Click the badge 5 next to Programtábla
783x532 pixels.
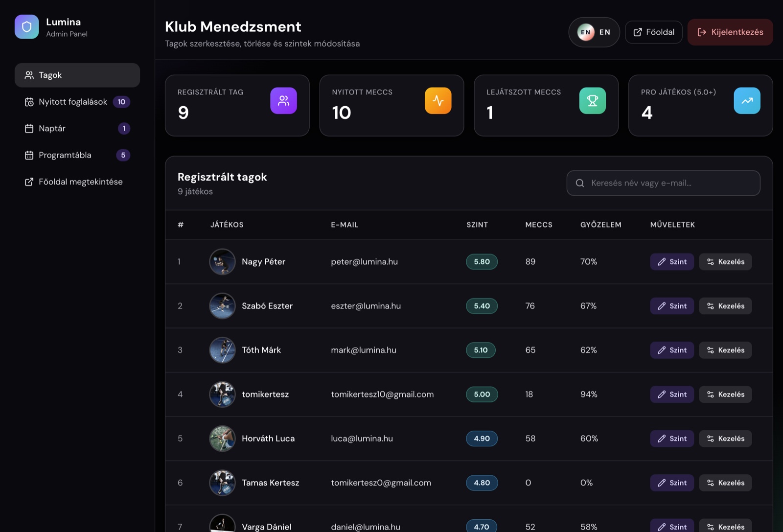pos(123,155)
